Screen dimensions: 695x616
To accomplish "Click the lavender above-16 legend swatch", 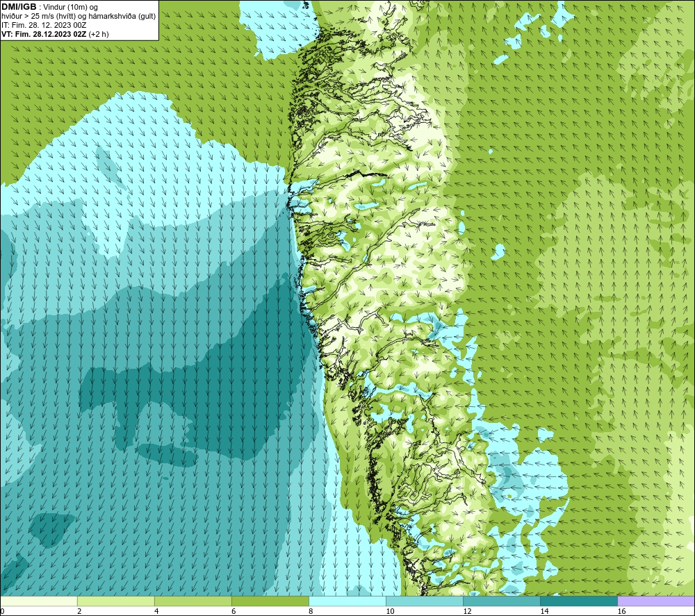I will click(656, 601).
